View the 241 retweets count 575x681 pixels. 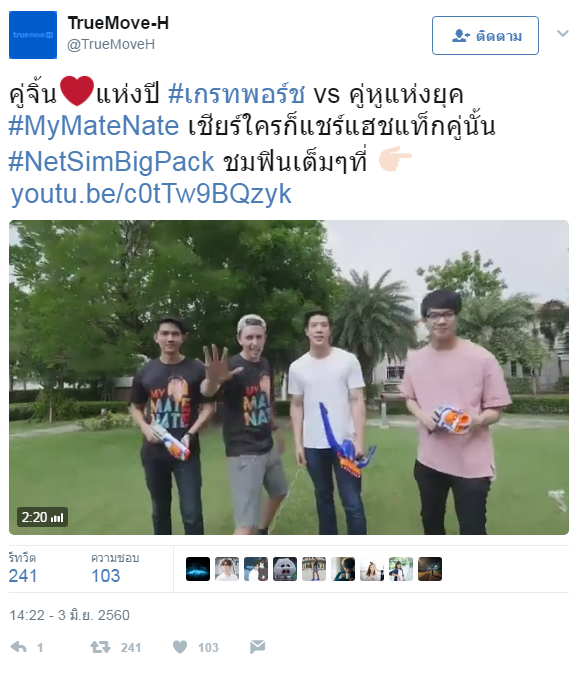point(23,576)
